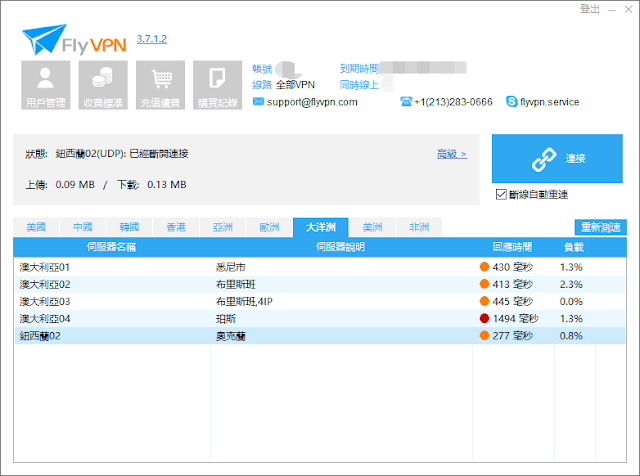The image size is (640, 476).
Task: Click the 珀斯 server description
Action: tap(226, 319)
